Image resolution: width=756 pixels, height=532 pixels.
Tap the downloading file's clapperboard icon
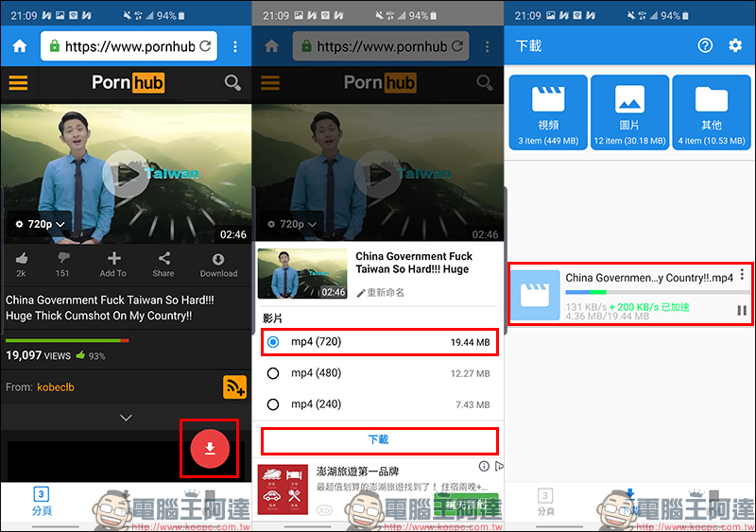(535, 295)
